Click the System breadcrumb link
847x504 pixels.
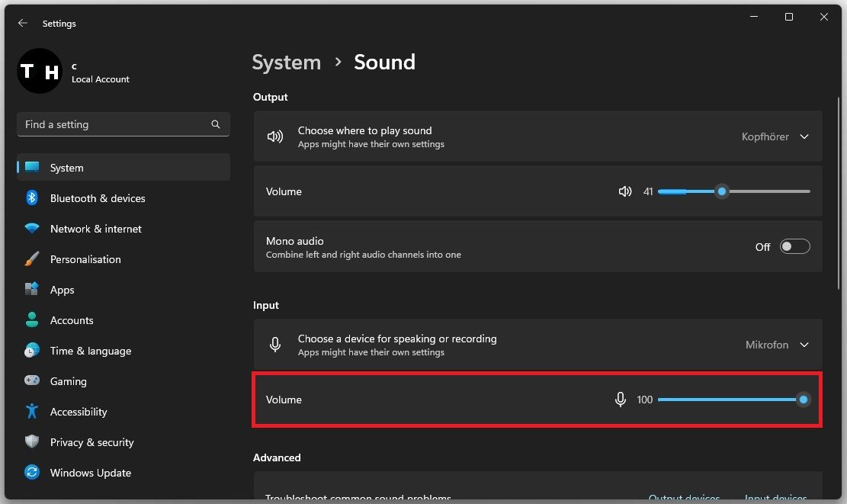coord(286,63)
